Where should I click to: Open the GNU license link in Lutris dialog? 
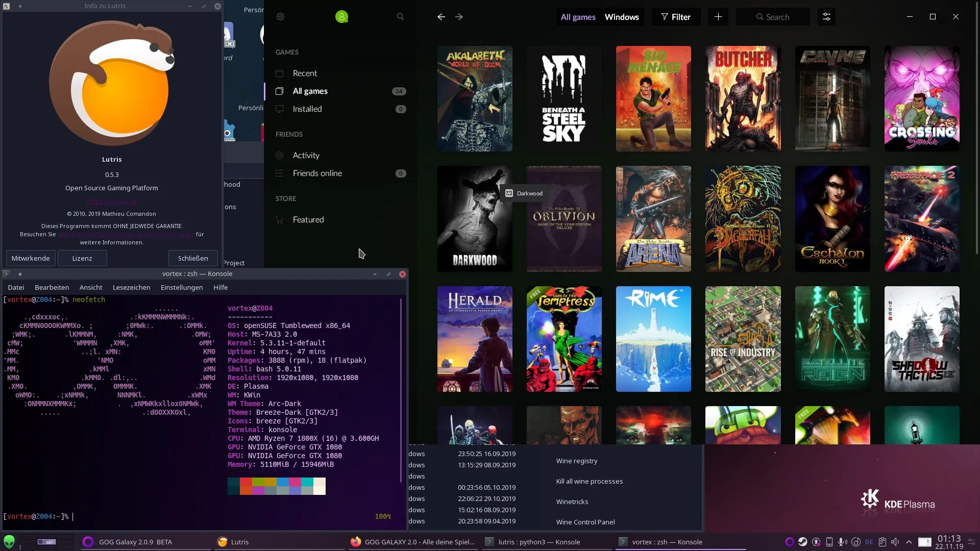coord(126,234)
